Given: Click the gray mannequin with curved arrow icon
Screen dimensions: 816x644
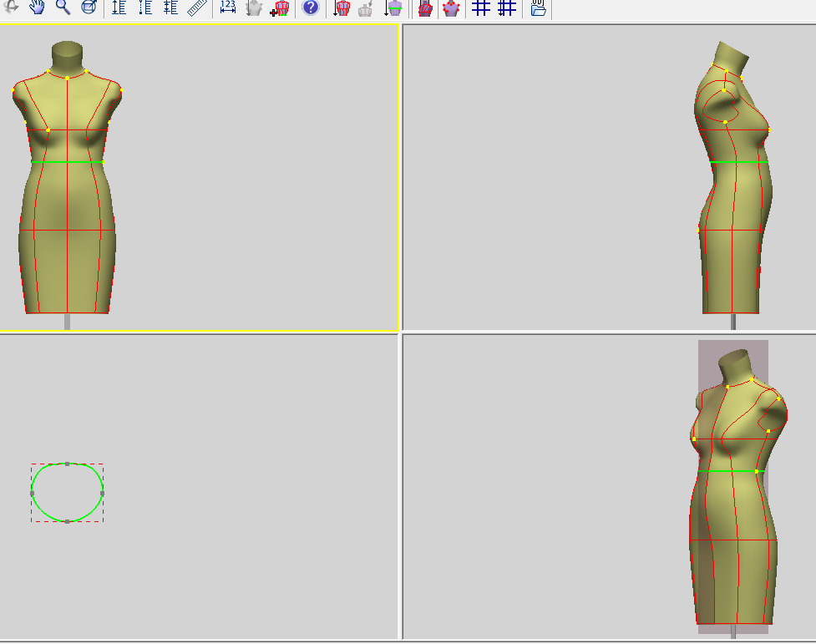Looking at the screenshot, I should (x=366, y=8).
